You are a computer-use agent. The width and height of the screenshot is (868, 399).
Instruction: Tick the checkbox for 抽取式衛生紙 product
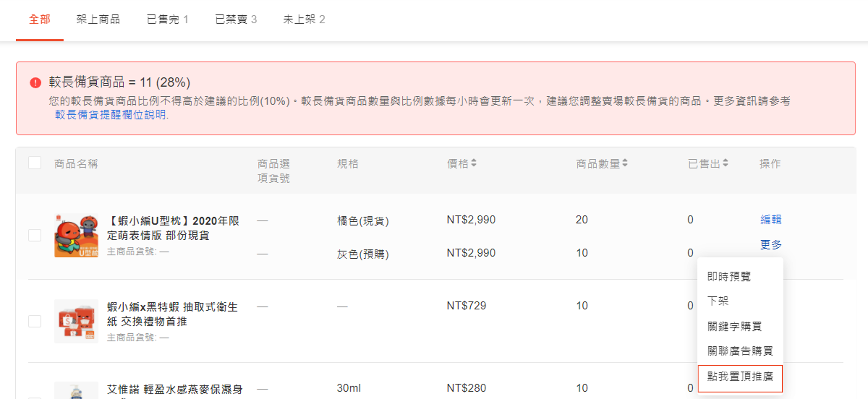[35, 321]
